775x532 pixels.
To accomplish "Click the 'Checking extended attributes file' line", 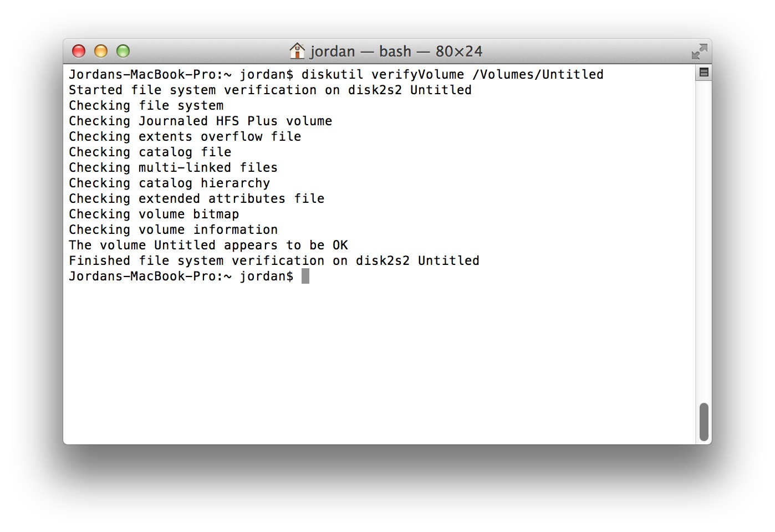I will (196, 198).
